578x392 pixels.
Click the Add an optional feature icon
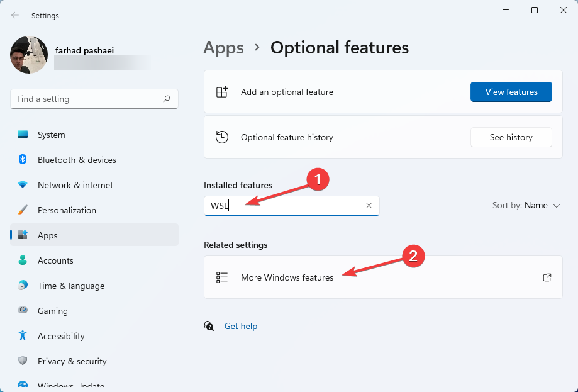222,91
